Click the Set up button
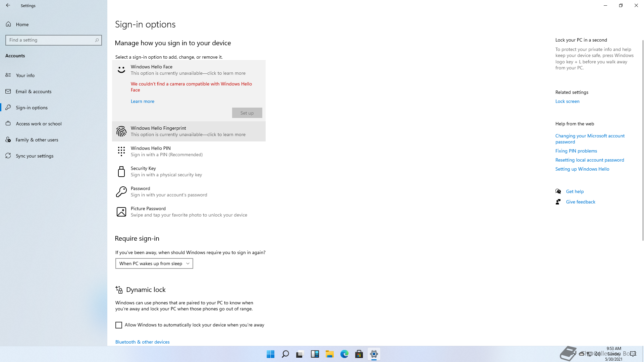The image size is (644, 362). coord(247,113)
